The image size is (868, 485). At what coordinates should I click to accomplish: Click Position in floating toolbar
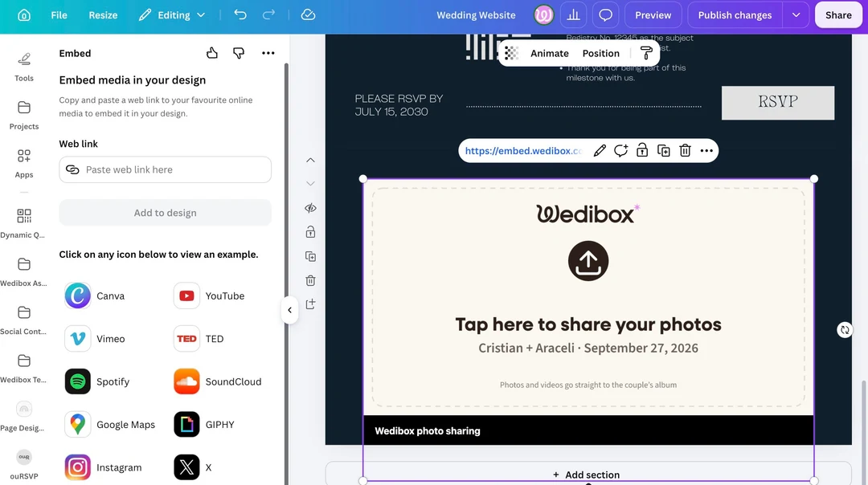pyautogui.click(x=600, y=53)
